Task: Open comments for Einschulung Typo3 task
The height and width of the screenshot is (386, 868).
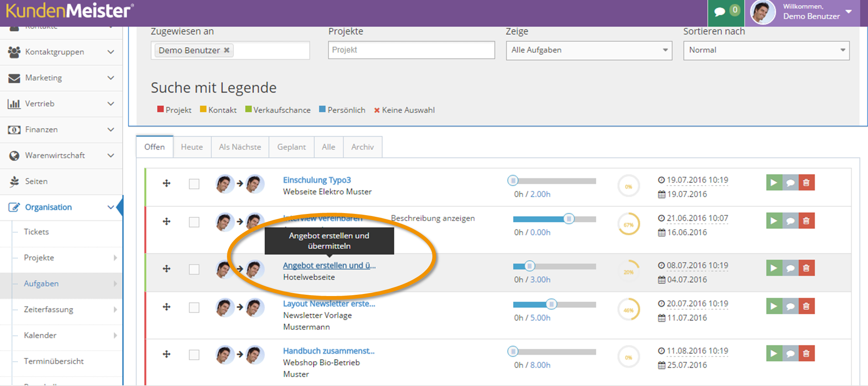Action: pyautogui.click(x=790, y=182)
